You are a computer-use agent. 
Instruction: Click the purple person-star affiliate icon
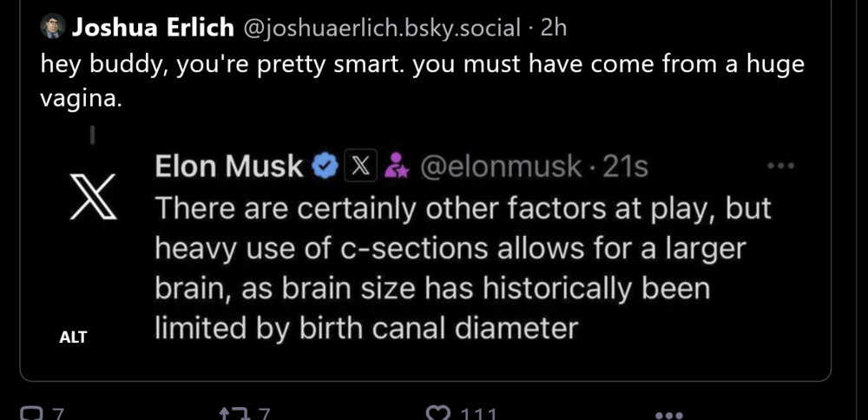point(396,165)
